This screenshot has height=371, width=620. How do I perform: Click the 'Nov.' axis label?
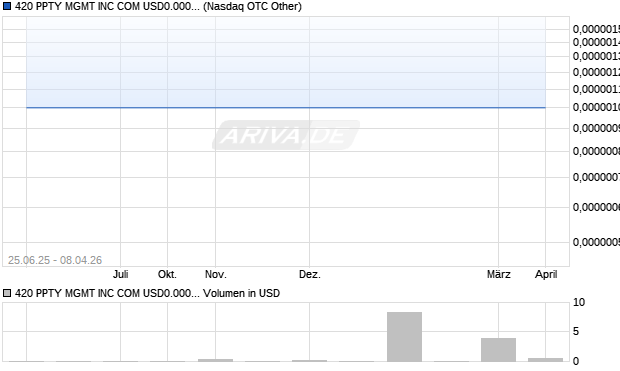click(215, 274)
